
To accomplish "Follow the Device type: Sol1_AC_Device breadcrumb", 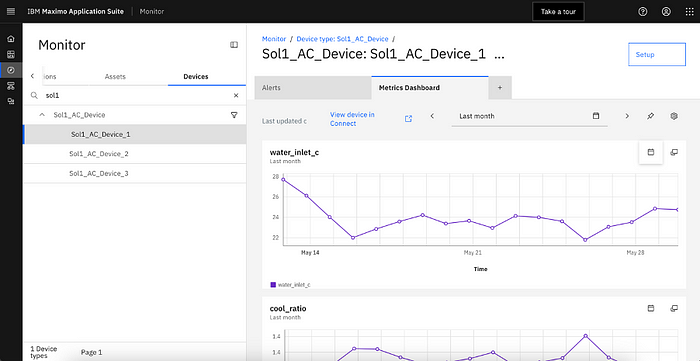I will point(342,39).
